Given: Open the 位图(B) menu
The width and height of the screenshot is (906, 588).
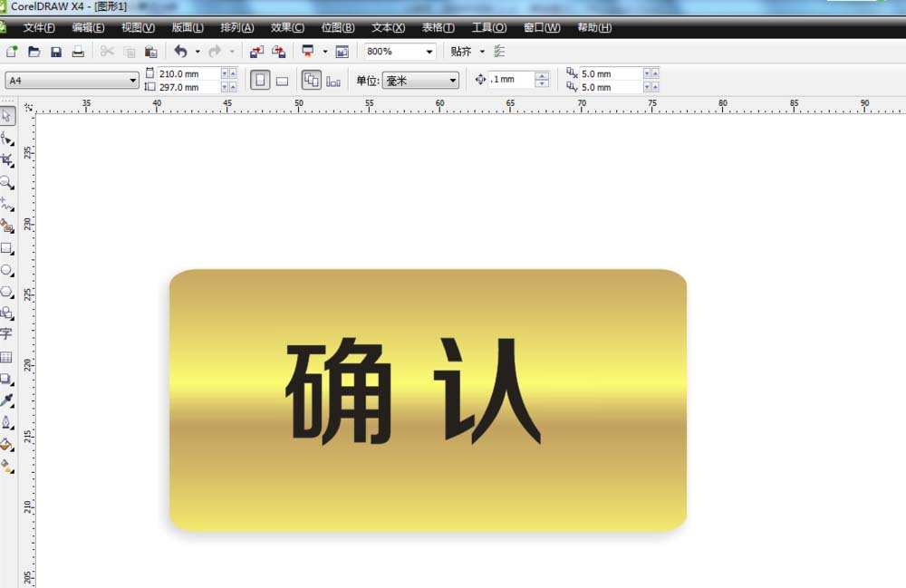Looking at the screenshot, I should tap(337, 28).
